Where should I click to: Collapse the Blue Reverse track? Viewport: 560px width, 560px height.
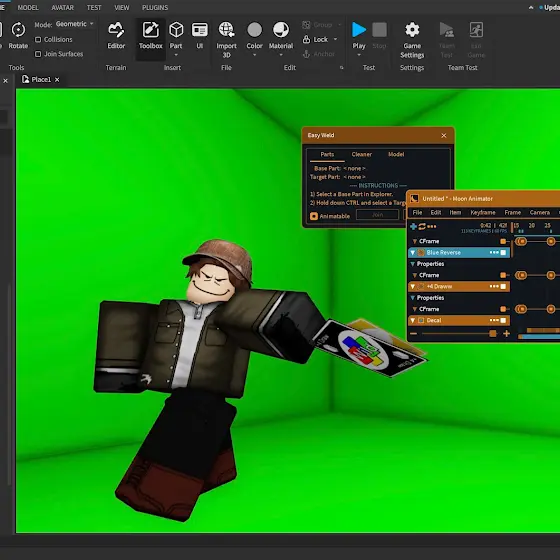point(413,252)
